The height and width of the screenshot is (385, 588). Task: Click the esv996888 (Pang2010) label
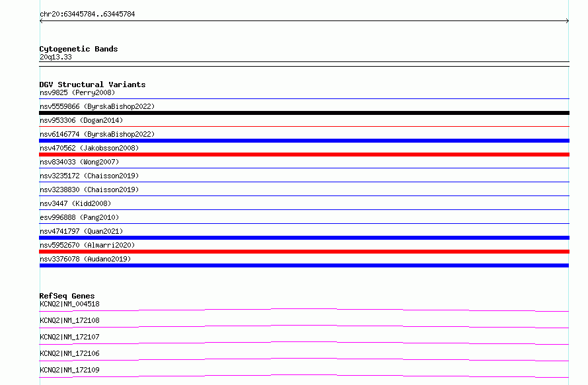click(x=79, y=217)
